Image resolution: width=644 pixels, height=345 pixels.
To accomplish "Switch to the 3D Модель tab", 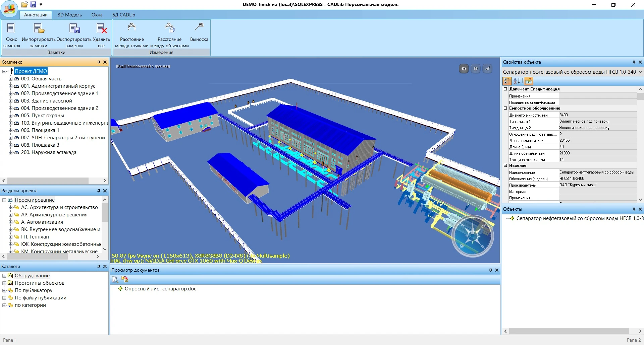I will pos(69,15).
